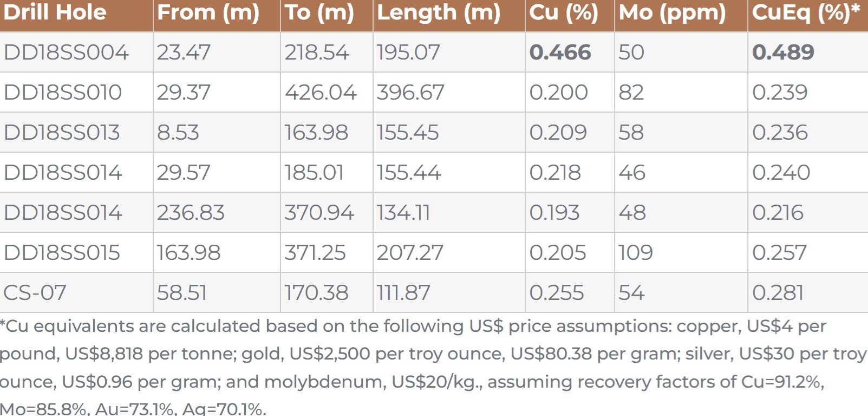This screenshot has height=418, width=868.
Task: Select the CS-07 drill hole cell
Action: click(35, 293)
